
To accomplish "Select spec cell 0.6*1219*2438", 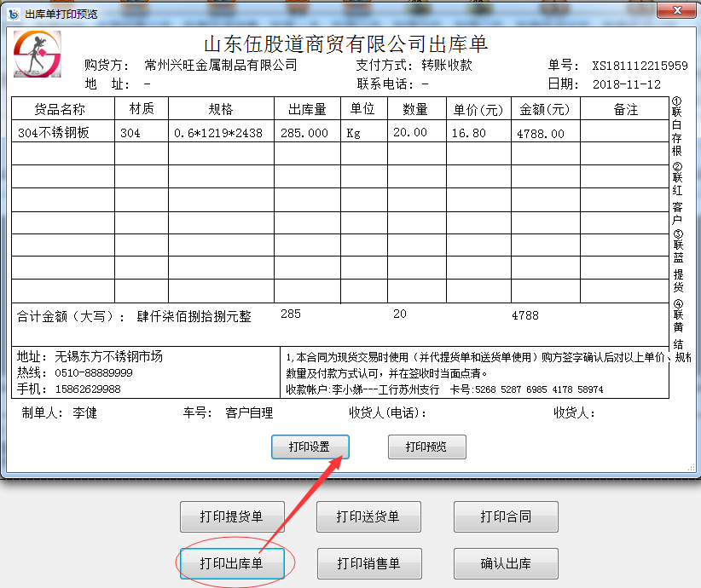I will [x=221, y=131].
